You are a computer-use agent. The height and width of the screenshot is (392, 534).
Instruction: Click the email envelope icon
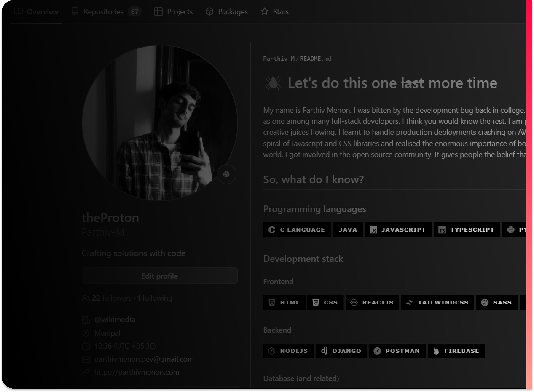(86, 359)
